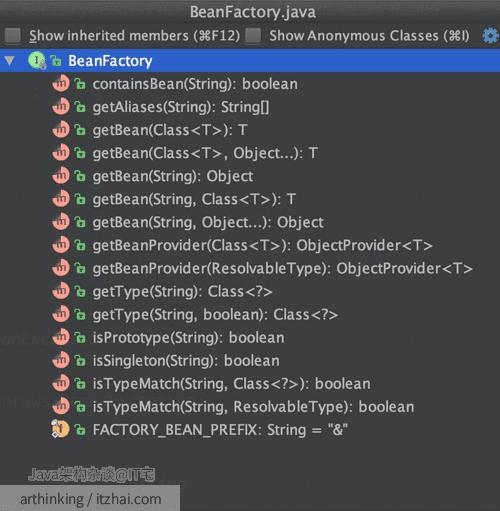Select getType(String, boolean) method
This screenshot has height=511, width=500.
[215, 314]
